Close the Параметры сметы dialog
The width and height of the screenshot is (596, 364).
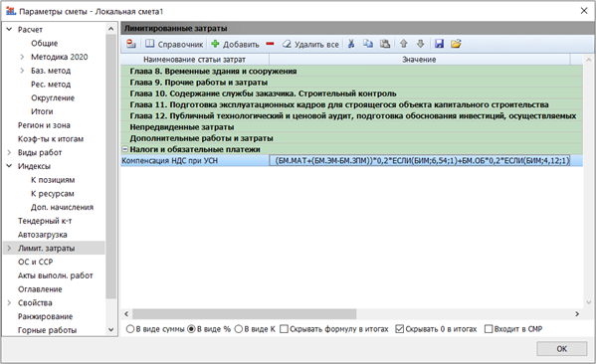(x=584, y=11)
